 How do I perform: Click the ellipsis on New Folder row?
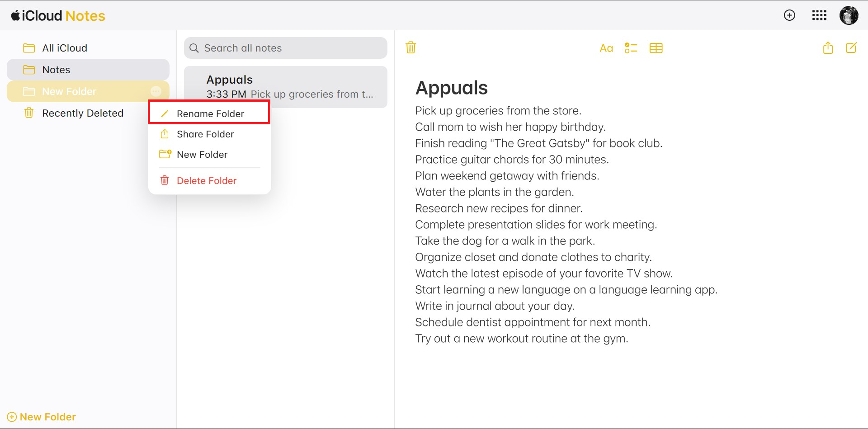[x=156, y=91]
